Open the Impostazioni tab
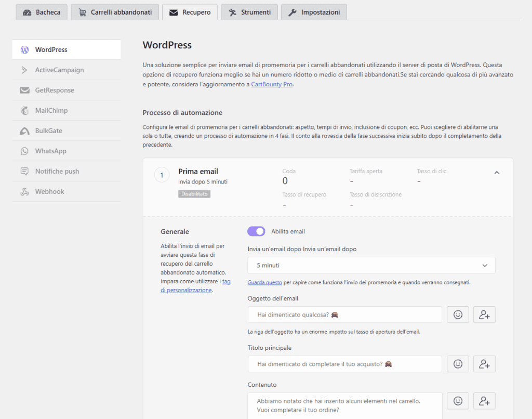The height and width of the screenshot is (419, 532). pos(314,12)
